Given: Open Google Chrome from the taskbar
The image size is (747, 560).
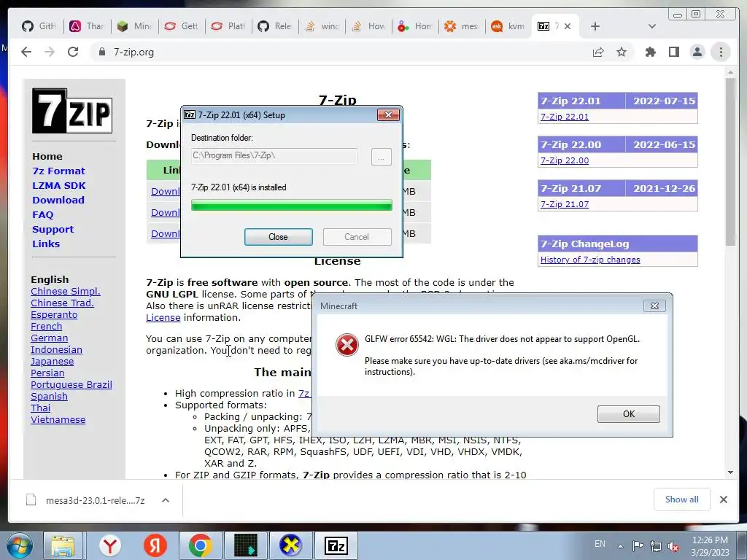Looking at the screenshot, I should 200,545.
